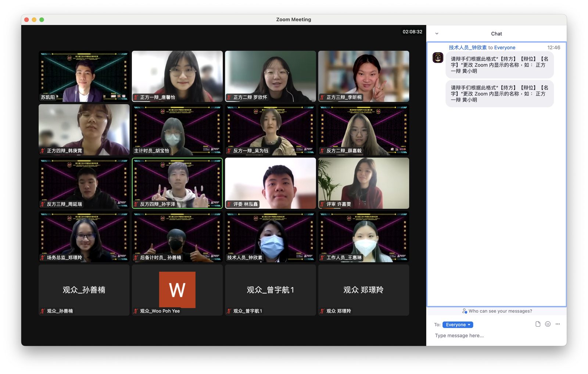This screenshot has width=588, height=374.
Task: Click the sender avatar in chat
Action: click(438, 58)
